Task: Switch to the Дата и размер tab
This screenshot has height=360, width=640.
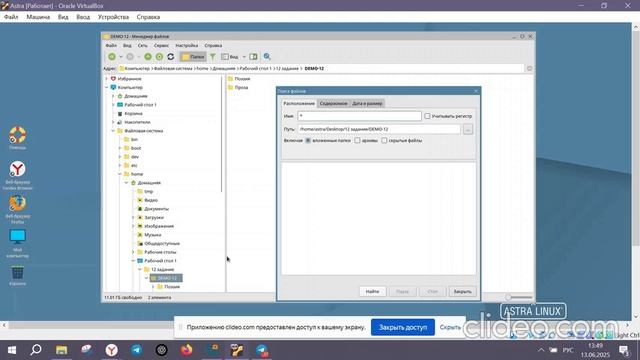Action: pos(367,104)
